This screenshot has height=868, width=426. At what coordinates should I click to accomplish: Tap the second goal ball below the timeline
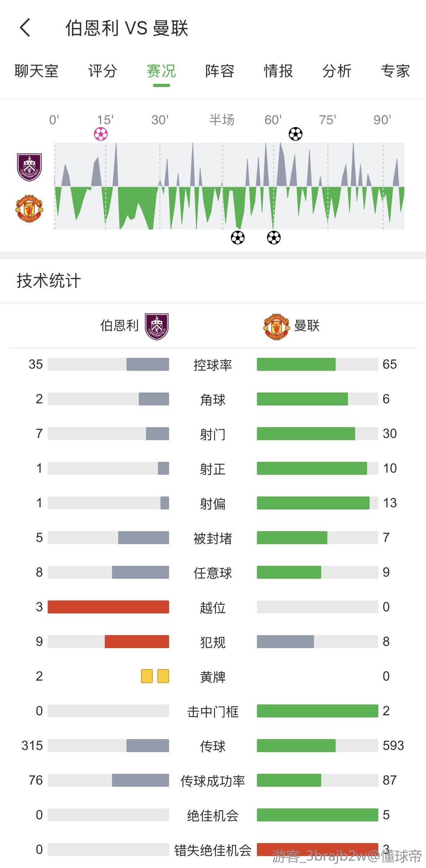274,238
